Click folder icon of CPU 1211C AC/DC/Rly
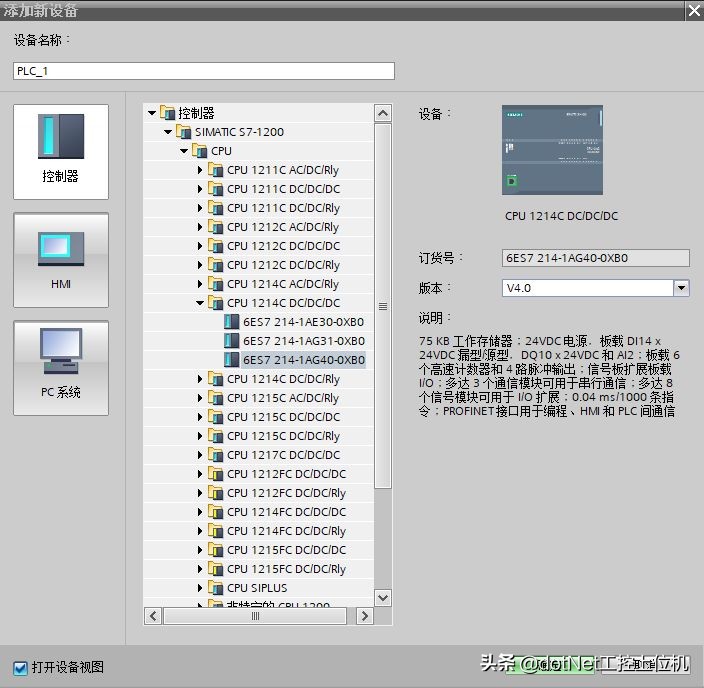 pyautogui.click(x=216, y=170)
